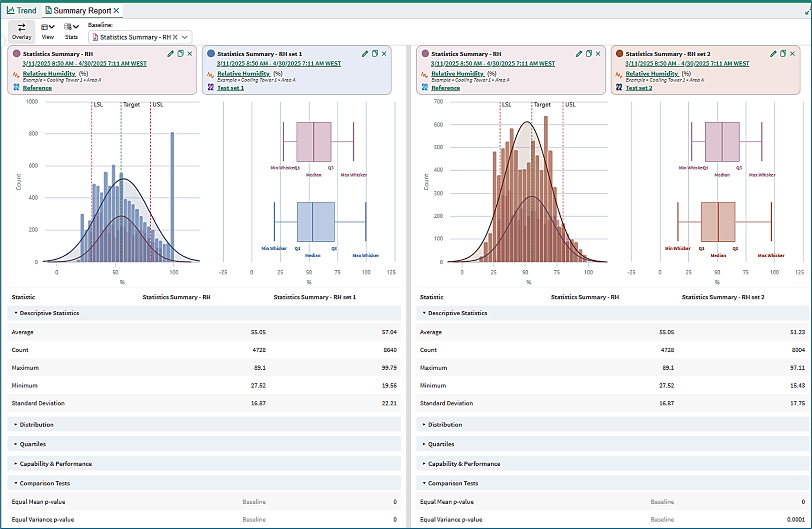Open the Test set 2 link
The width and height of the screenshot is (812, 529).
pos(639,88)
